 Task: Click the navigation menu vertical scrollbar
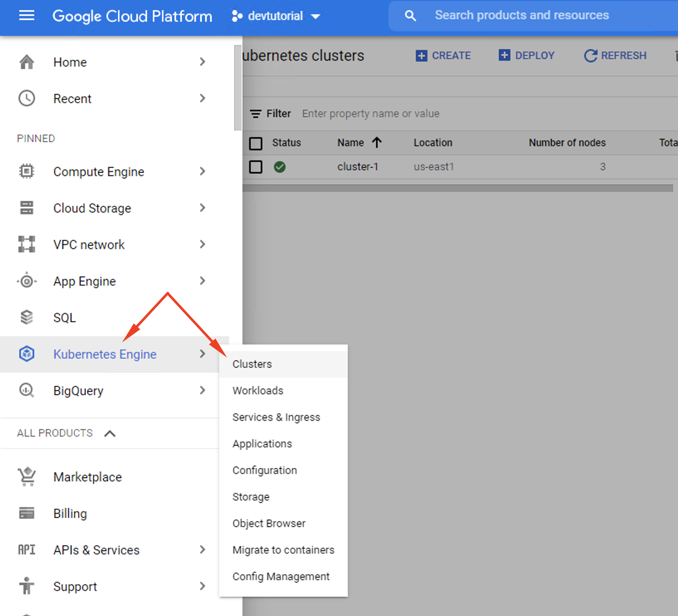click(x=238, y=88)
